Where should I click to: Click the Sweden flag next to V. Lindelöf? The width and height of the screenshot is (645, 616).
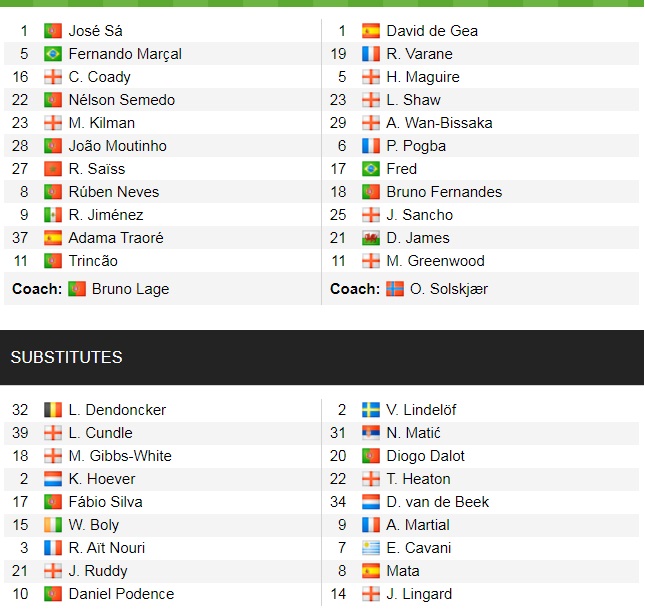click(x=371, y=410)
